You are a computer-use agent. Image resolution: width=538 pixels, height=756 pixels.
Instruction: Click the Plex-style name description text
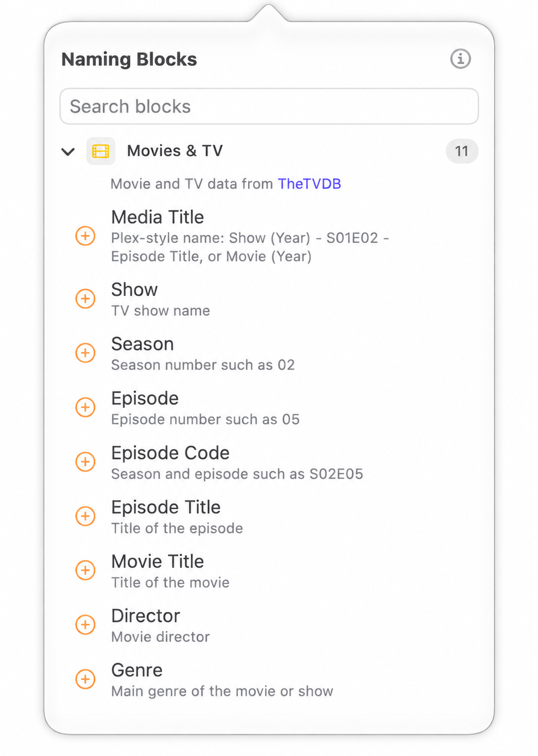(250, 247)
